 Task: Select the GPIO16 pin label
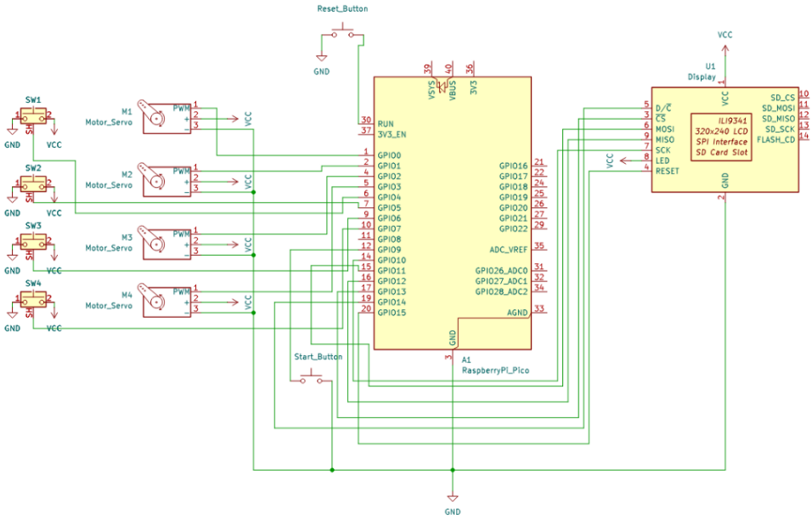513,166
